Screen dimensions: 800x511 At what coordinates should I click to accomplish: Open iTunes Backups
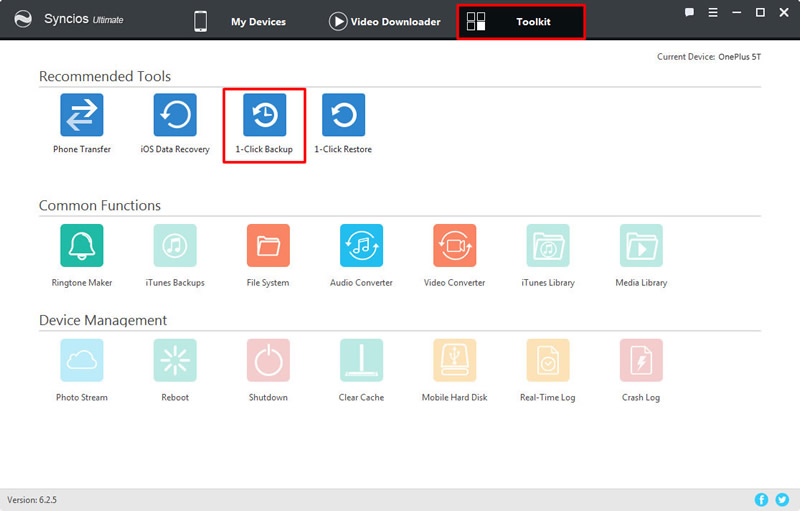click(x=175, y=245)
